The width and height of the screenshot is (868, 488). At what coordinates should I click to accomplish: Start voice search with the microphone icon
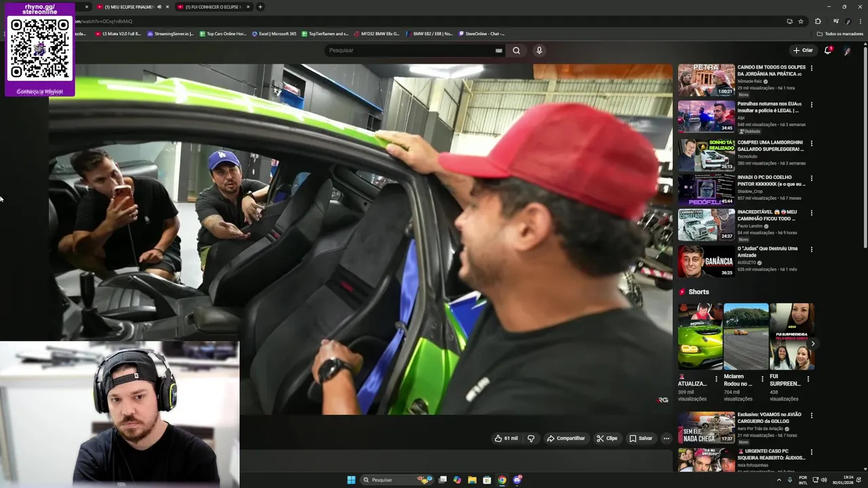click(x=539, y=50)
